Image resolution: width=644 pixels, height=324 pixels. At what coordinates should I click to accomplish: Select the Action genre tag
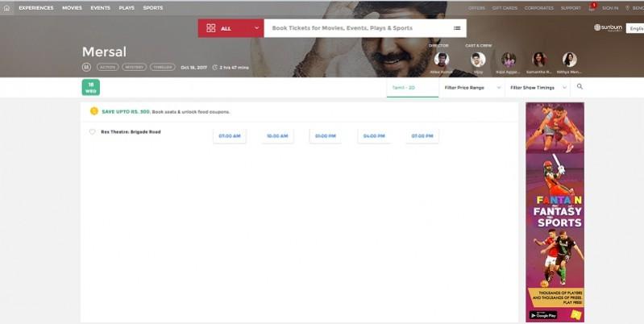(x=108, y=67)
